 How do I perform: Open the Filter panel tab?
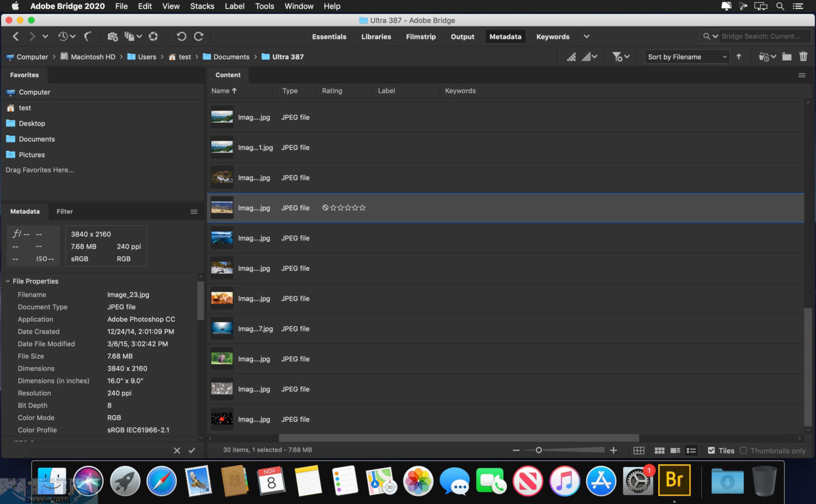pos(65,211)
